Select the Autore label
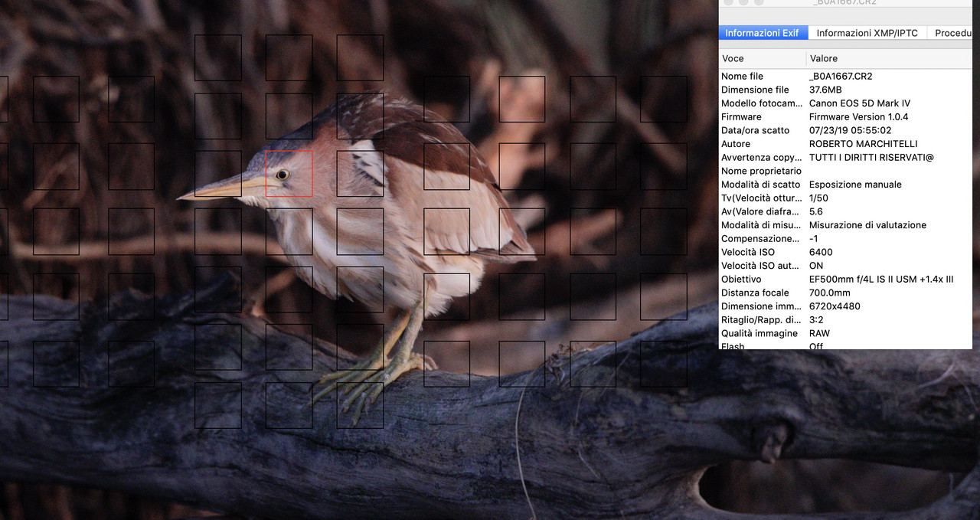The height and width of the screenshot is (520, 980). [736, 144]
